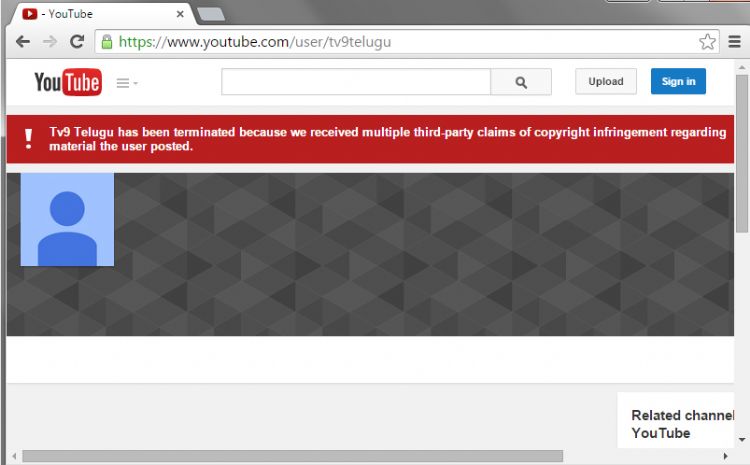Image resolution: width=750 pixels, height=465 pixels.
Task: Reload the page with refresh icon
Action: point(77,42)
